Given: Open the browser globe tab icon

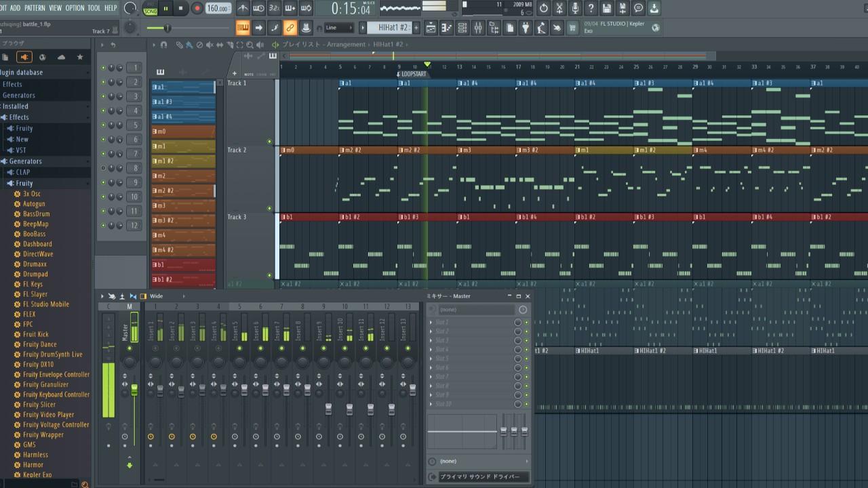Looking at the screenshot, I should (x=43, y=57).
